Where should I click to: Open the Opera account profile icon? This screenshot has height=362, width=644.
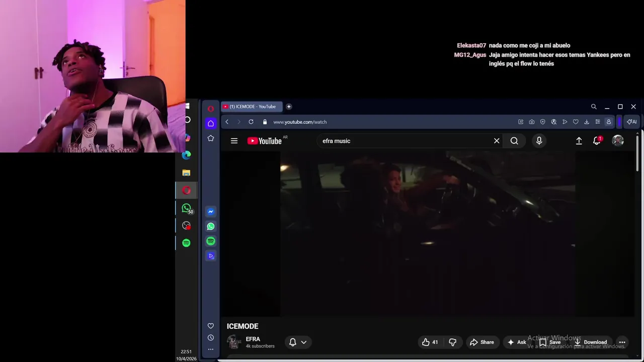[x=608, y=122]
